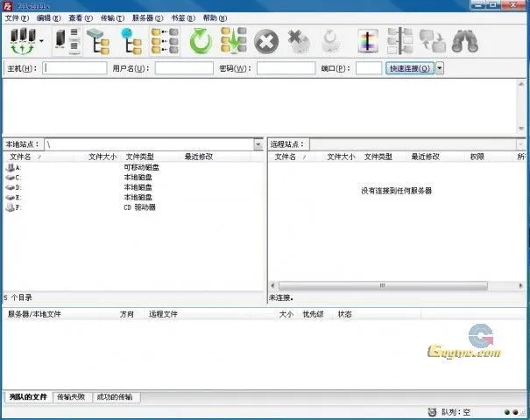Click the 快速连接 button
This screenshot has height=420, width=530.
click(x=409, y=67)
